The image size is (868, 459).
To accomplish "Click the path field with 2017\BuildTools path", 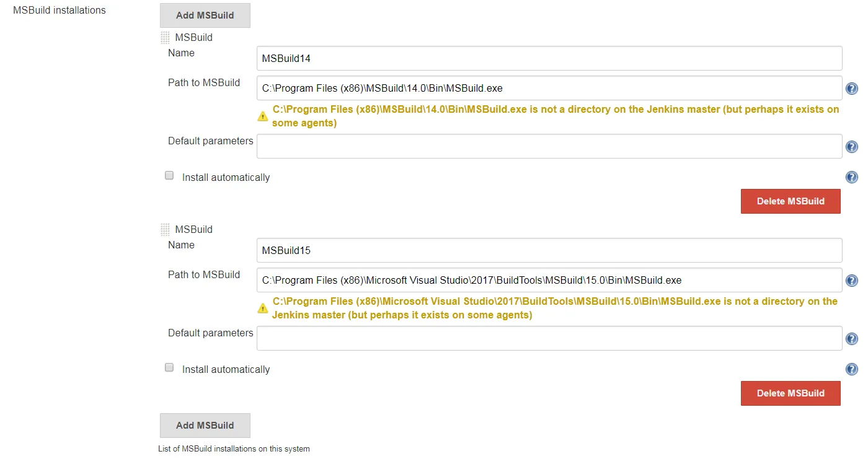I will coord(549,280).
